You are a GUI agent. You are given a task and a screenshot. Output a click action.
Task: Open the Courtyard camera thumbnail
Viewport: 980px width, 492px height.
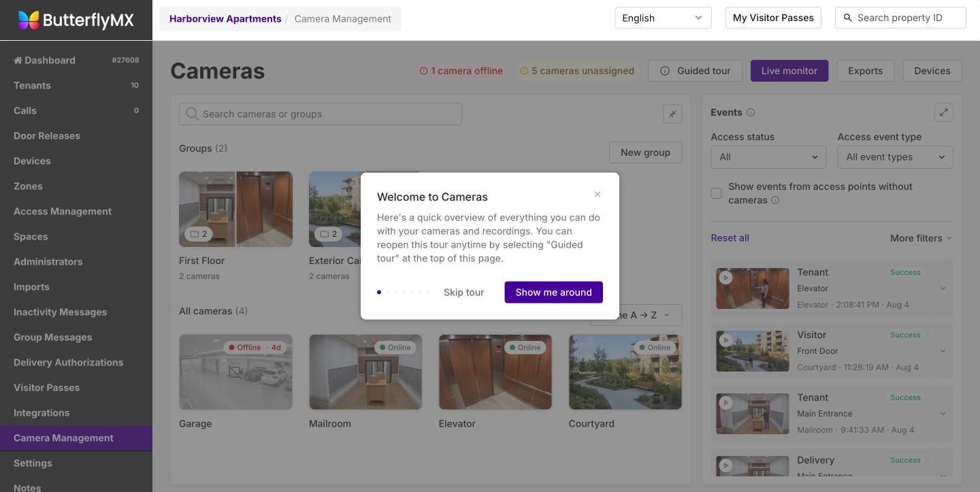coord(625,372)
